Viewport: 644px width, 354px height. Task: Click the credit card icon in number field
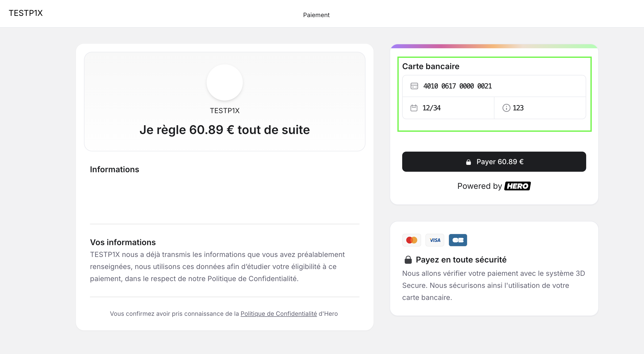click(414, 86)
